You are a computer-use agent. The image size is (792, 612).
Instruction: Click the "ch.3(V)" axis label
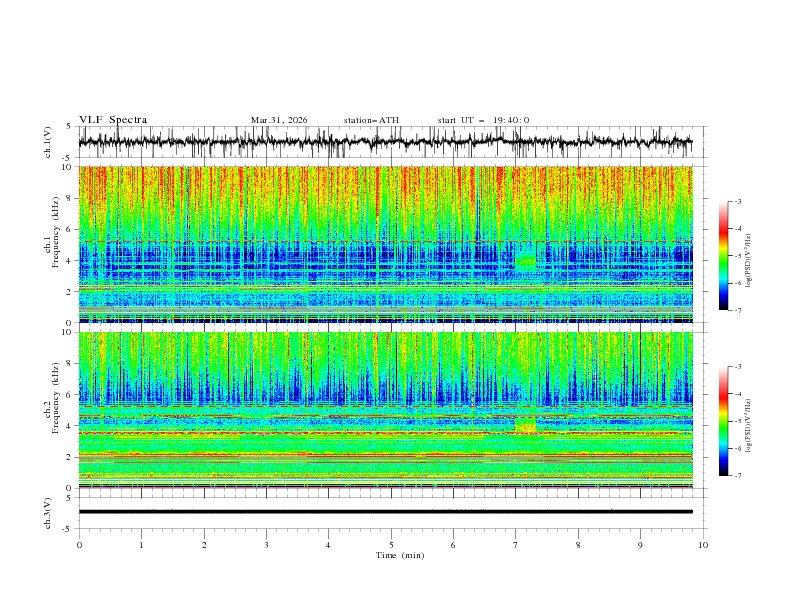(48, 513)
